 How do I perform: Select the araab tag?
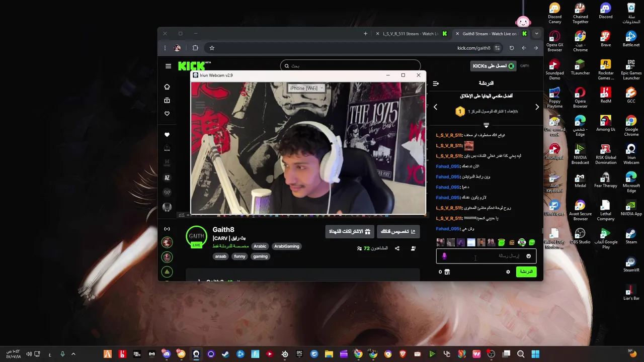point(221,256)
